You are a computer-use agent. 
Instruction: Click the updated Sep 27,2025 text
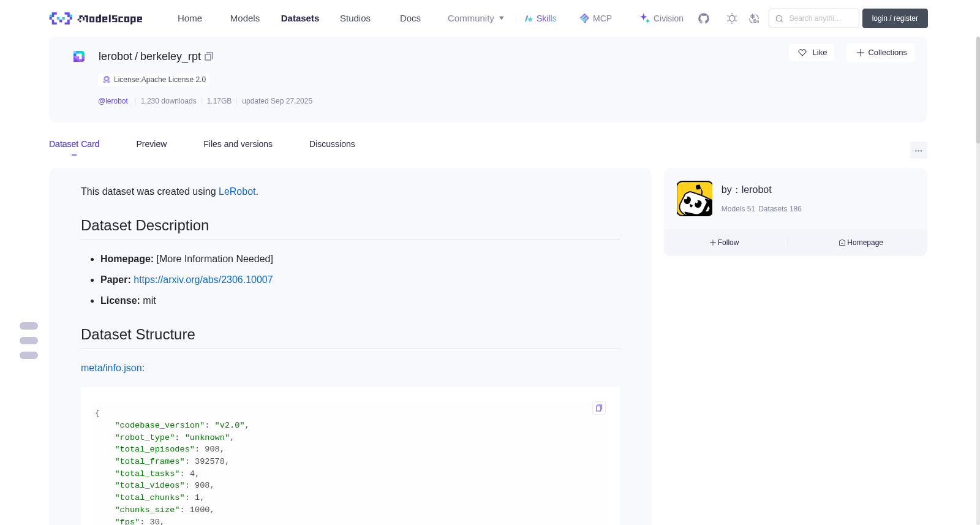(x=277, y=101)
